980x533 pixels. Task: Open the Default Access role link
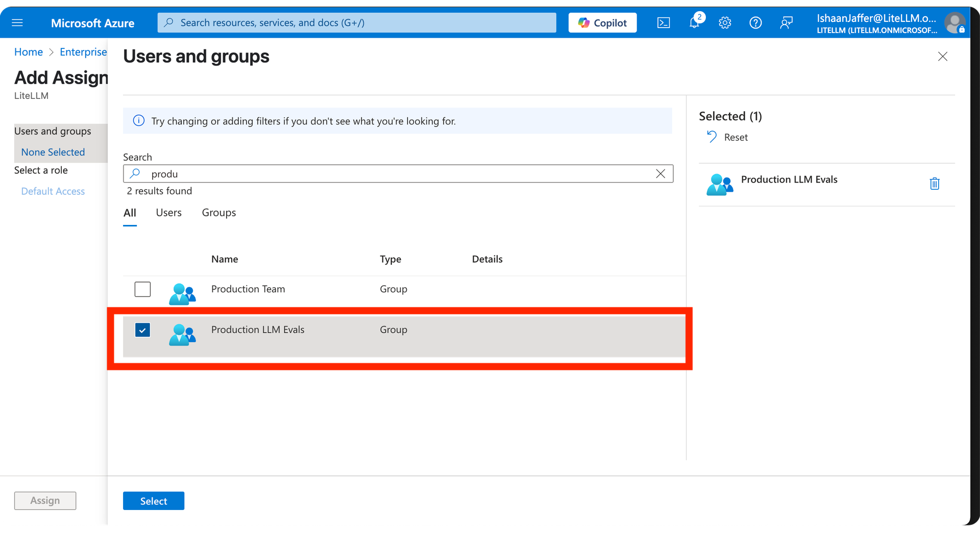(x=53, y=191)
